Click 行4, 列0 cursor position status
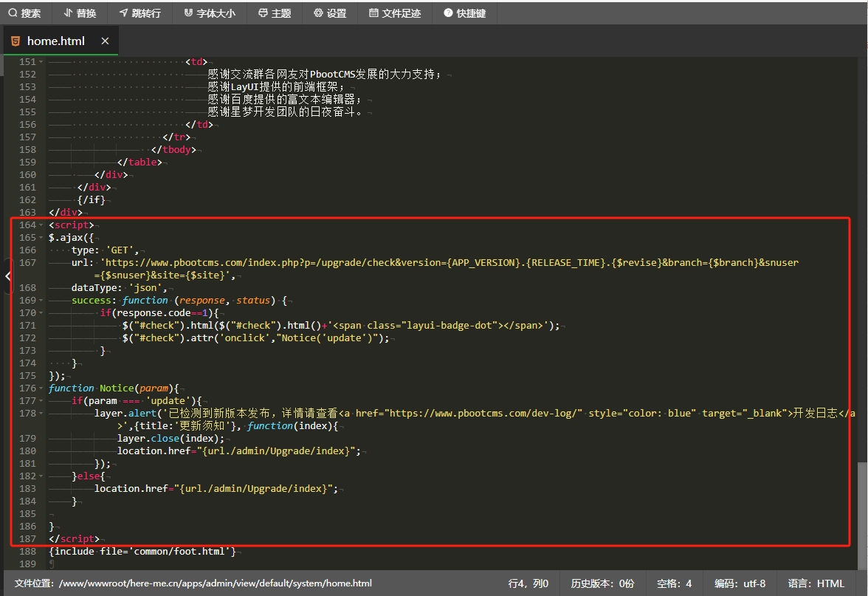 528,583
